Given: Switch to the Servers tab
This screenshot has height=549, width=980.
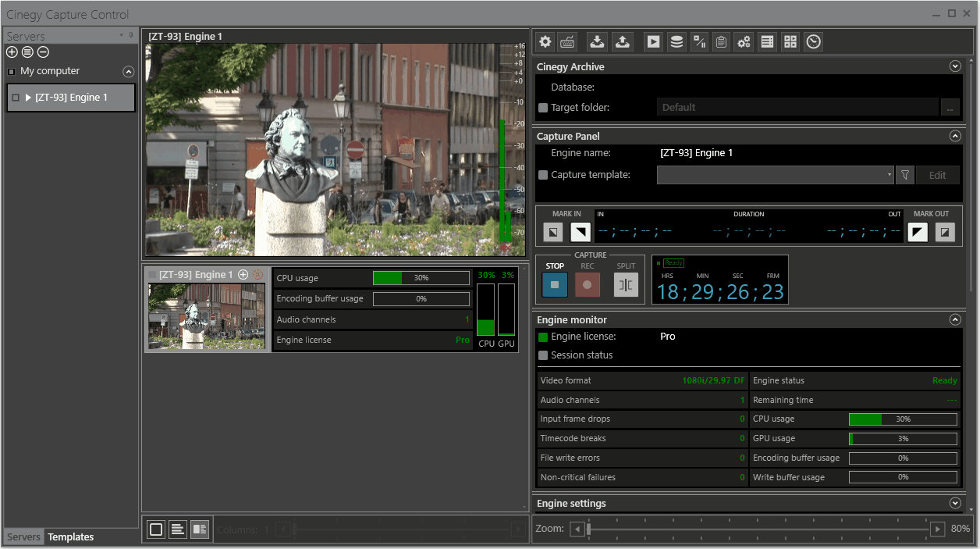Looking at the screenshot, I should 24,537.
